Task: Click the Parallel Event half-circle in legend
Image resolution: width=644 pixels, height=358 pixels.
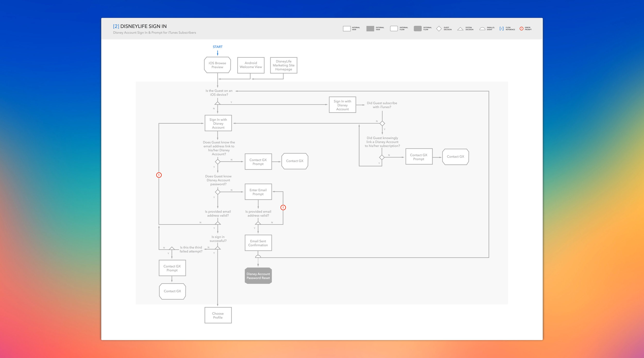Action: [x=482, y=29]
